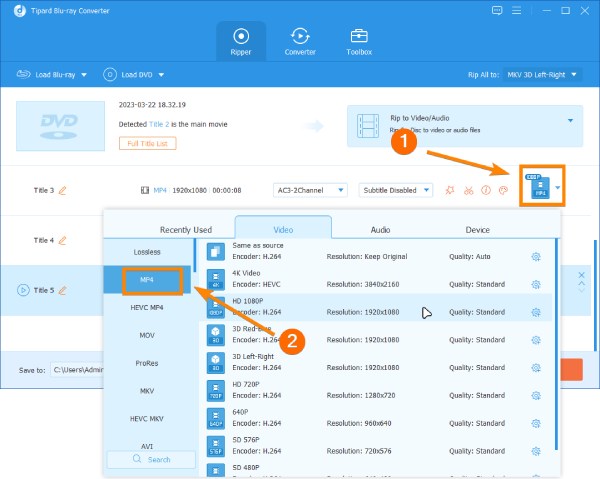Screen dimensions: 600x479
Task: Open the Subtitle Disabled dropdown
Action: point(396,190)
